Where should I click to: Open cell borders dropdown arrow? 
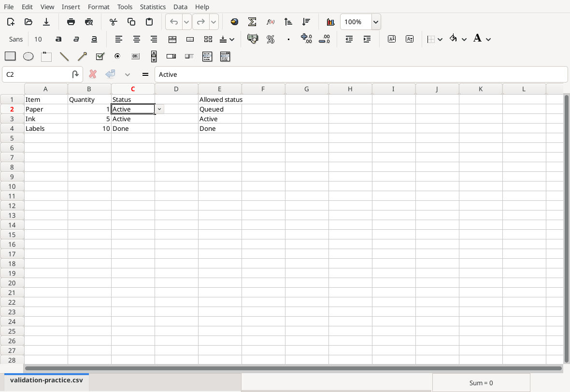click(x=440, y=39)
